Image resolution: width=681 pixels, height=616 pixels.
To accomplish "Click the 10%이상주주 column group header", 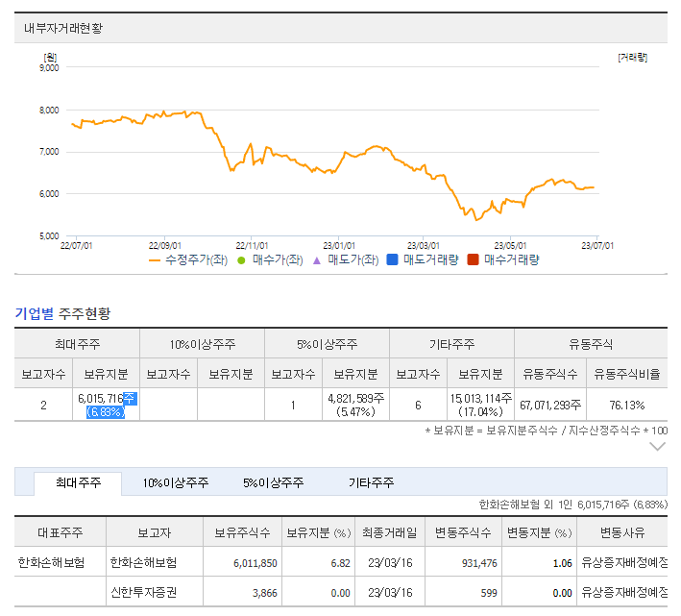I will coord(203,344).
